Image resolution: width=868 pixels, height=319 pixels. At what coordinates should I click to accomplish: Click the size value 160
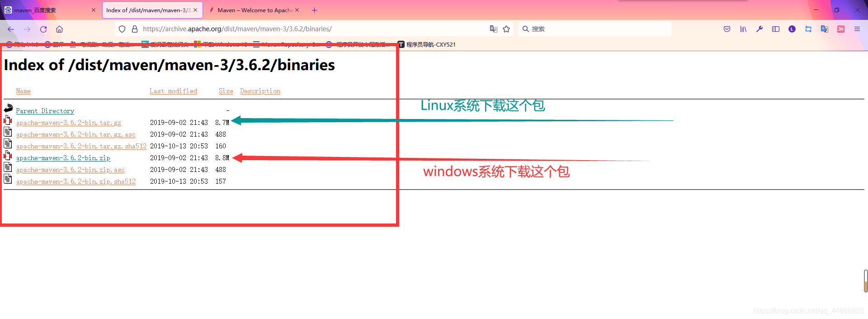pyautogui.click(x=221, y=146)
